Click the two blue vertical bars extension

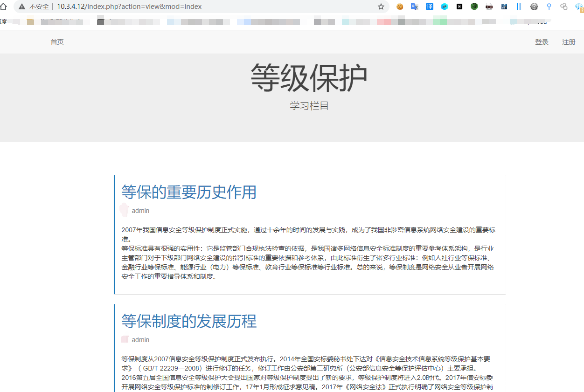click(x=519, y=7)
